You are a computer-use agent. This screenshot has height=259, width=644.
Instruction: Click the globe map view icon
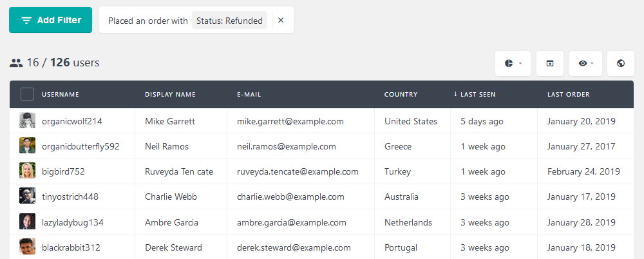[621, 63]
